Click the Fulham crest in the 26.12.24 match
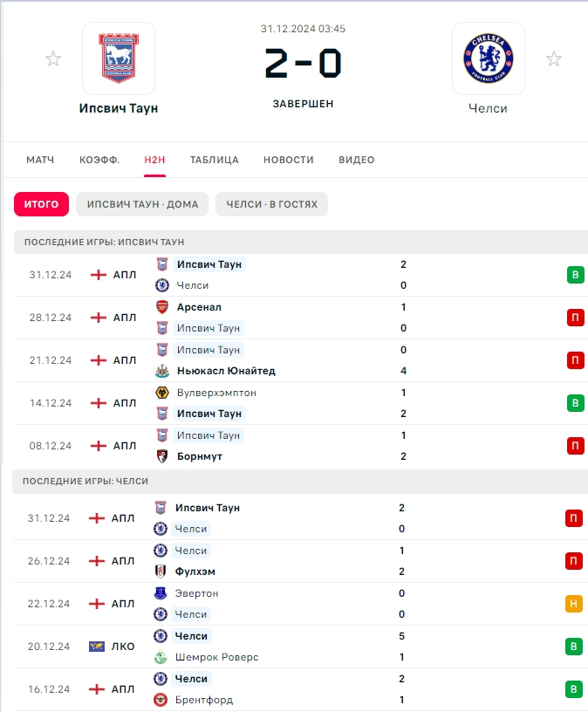This screenshot has width=588, height=712. tap(161, 572)
